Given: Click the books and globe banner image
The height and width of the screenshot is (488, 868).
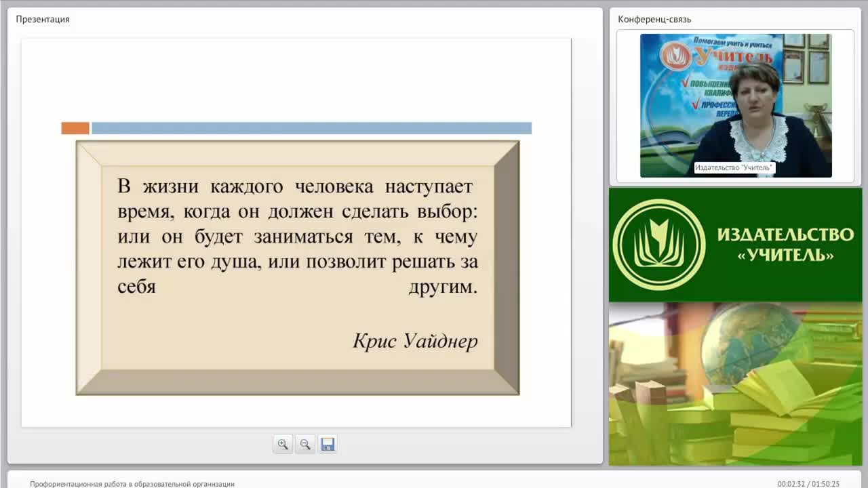Looking at the screenshot, I should click(x=736, y=384).
